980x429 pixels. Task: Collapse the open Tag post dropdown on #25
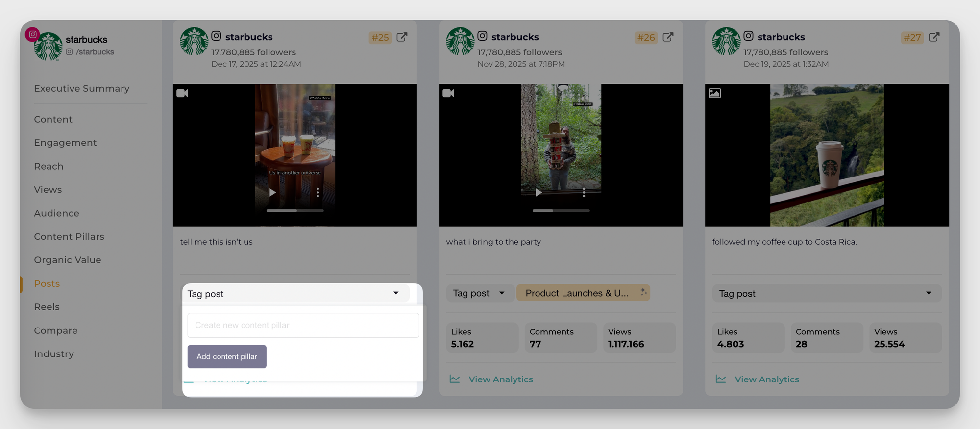(296, 293)
